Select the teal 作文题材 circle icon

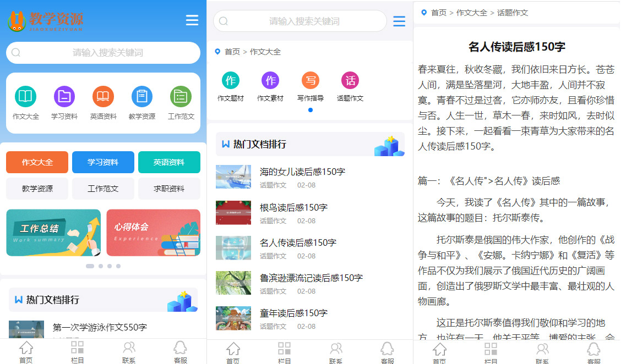tap(231, 80)
